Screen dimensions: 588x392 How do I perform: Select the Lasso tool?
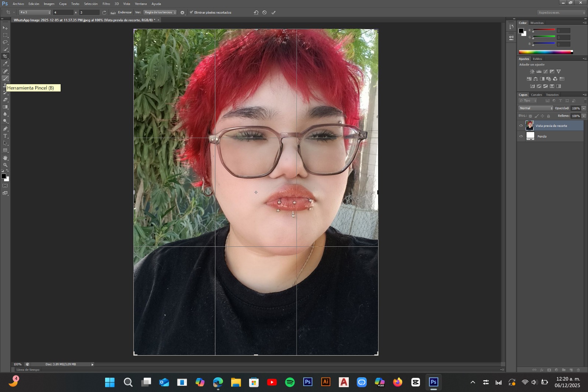pyautogui.click(x=5, y=42)
